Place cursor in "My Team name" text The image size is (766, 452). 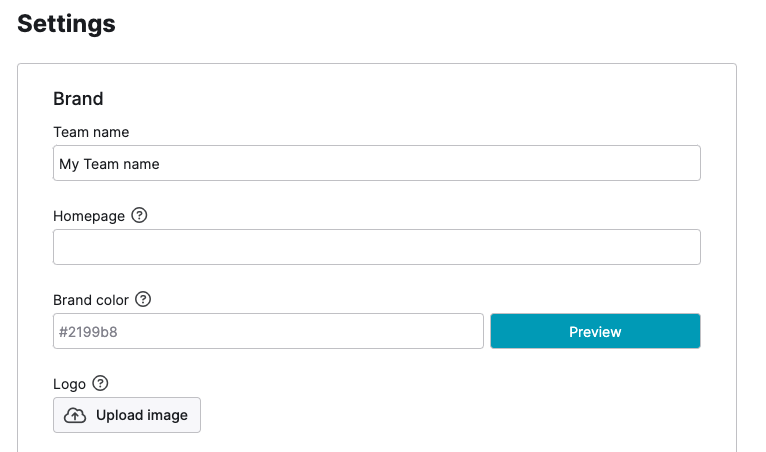109,164
